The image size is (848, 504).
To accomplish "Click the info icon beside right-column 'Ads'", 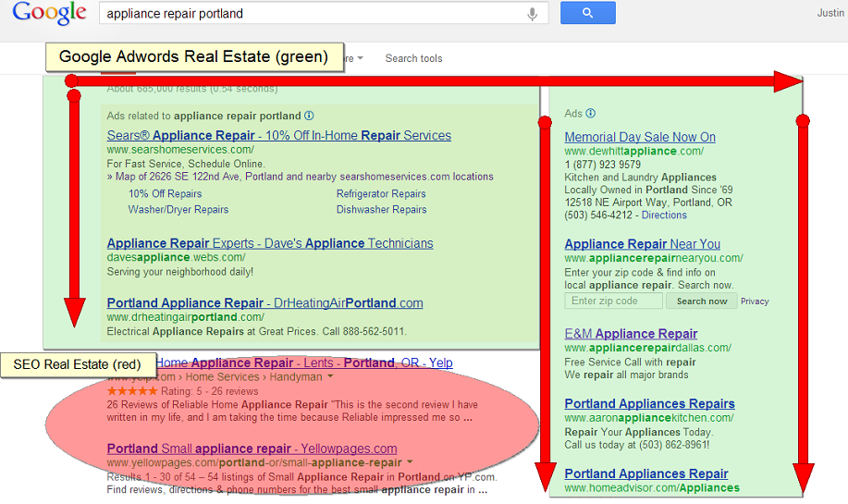I will tap(591, 113).
